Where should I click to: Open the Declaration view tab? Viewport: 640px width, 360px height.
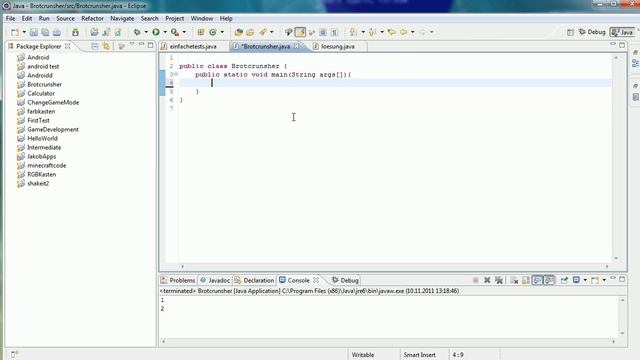(254, 280)
